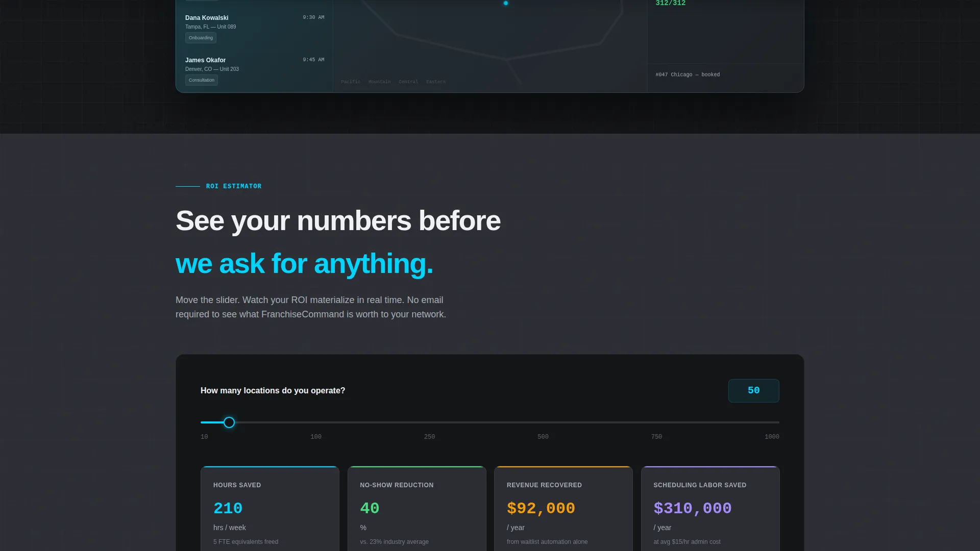Click the '#047 Chicago — booked' entry

pos(688,74)
